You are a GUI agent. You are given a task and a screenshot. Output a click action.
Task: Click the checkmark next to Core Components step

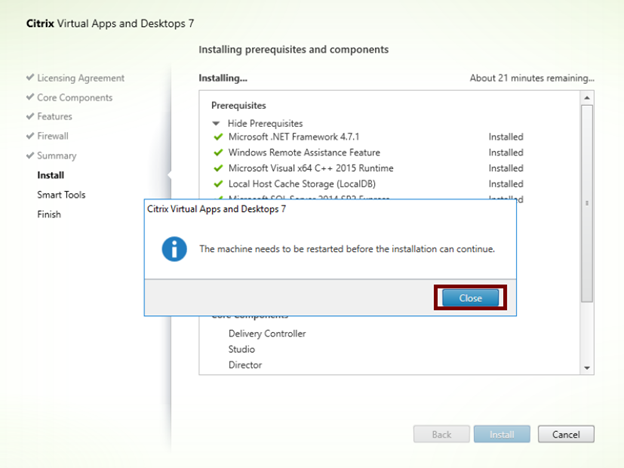coord(30,97)
